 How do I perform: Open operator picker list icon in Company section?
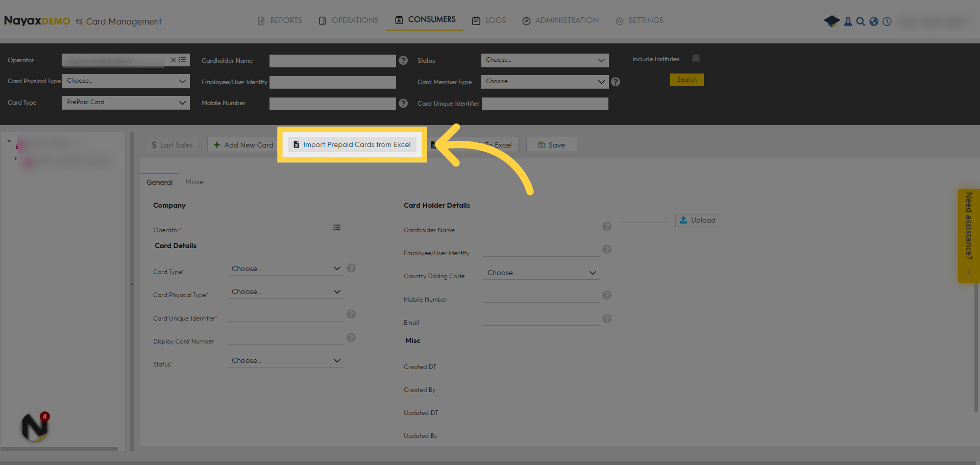click(337, 227)
